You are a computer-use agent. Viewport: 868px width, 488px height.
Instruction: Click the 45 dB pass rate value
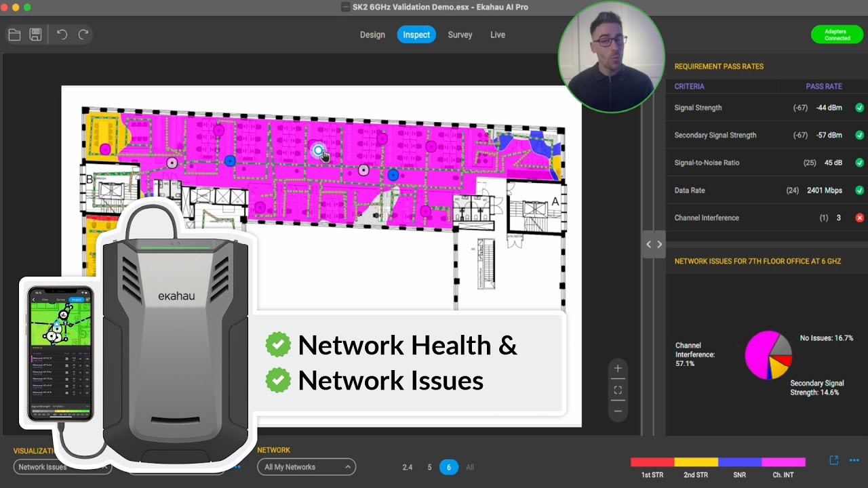point(833,163)
